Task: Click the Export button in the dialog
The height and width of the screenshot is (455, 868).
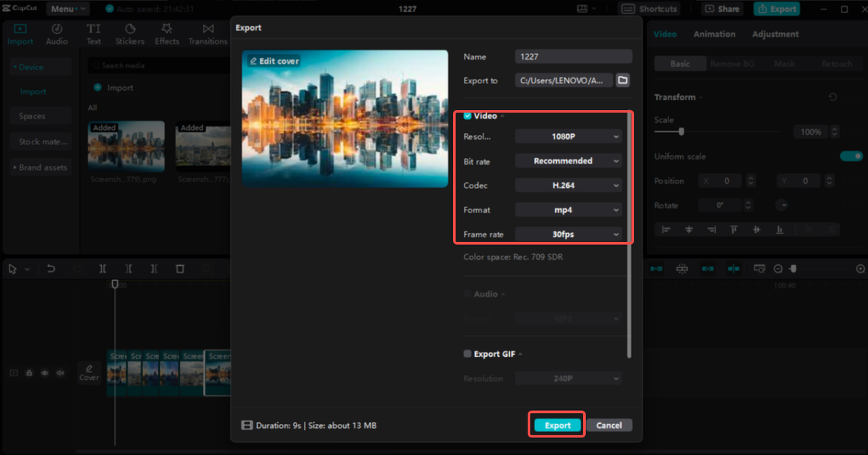Action: coord(557,425)
